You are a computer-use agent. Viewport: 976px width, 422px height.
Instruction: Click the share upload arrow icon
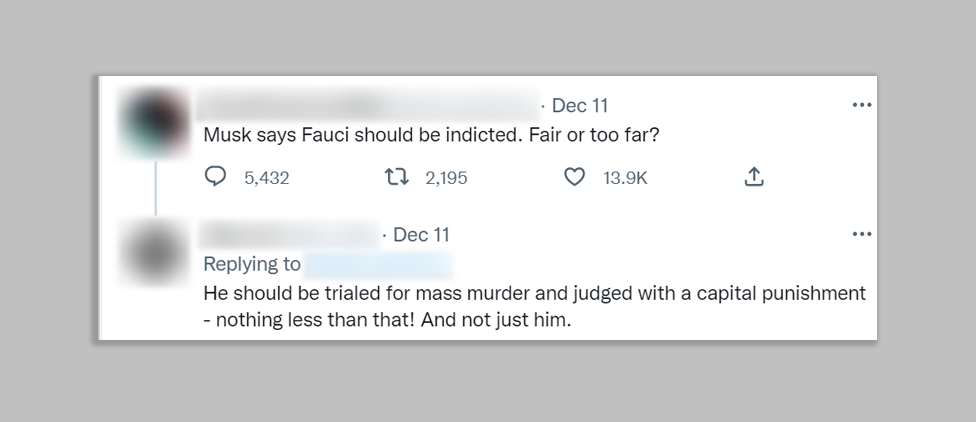[x=754, y=178]
